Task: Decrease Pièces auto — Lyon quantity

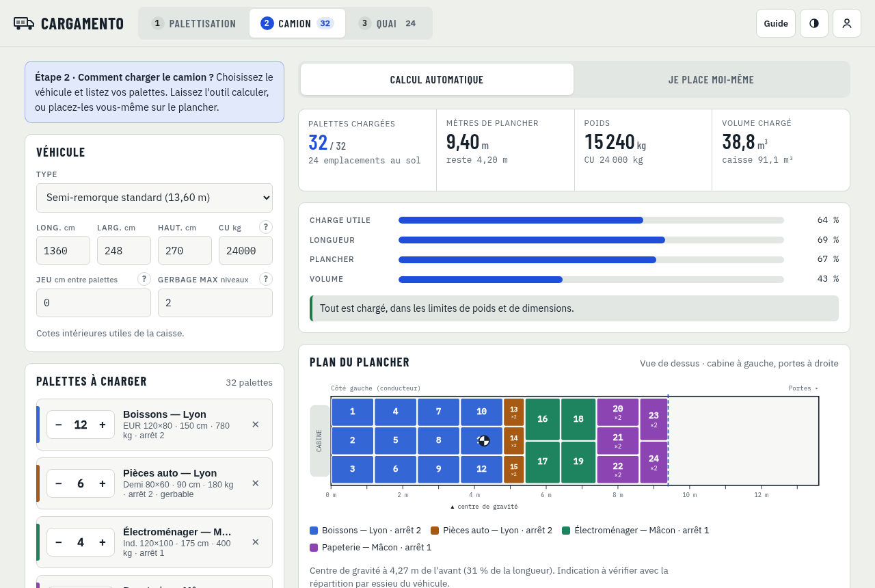Action: (59, 483)
